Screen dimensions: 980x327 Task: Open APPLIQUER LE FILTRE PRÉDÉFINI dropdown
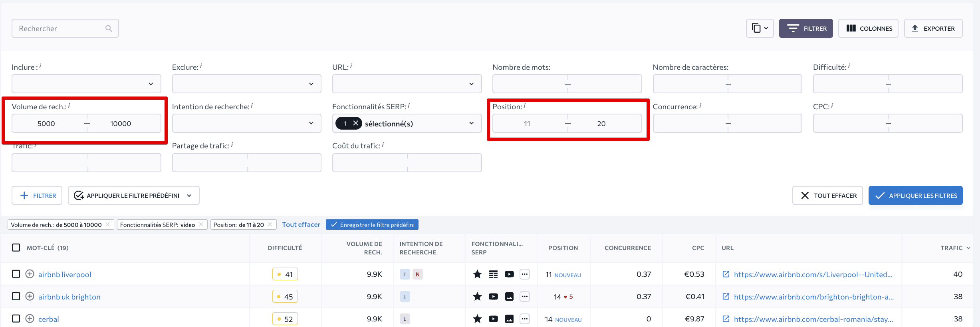coord(133,195)
